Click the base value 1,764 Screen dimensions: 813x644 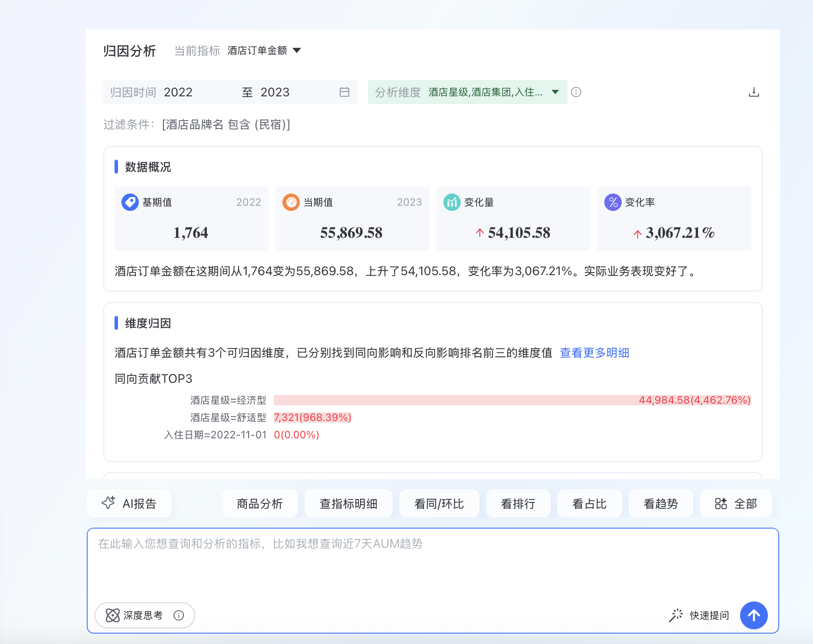[191, 233]
